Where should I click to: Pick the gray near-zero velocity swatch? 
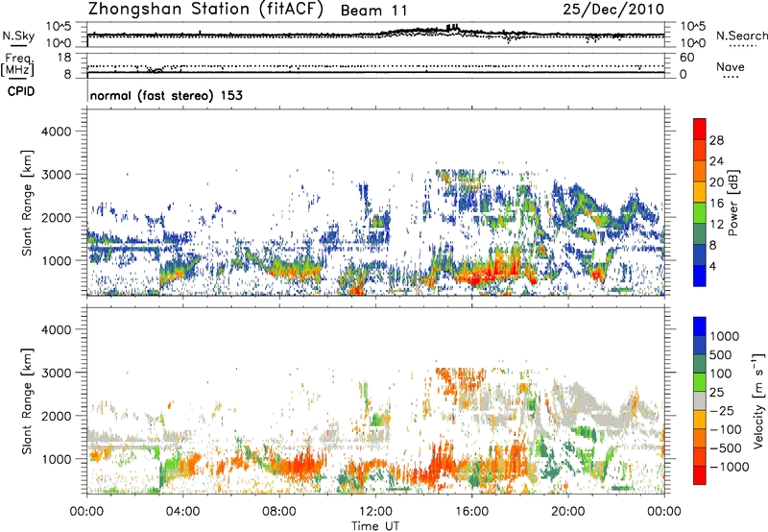pyautogui.click(x=700, y=401)
